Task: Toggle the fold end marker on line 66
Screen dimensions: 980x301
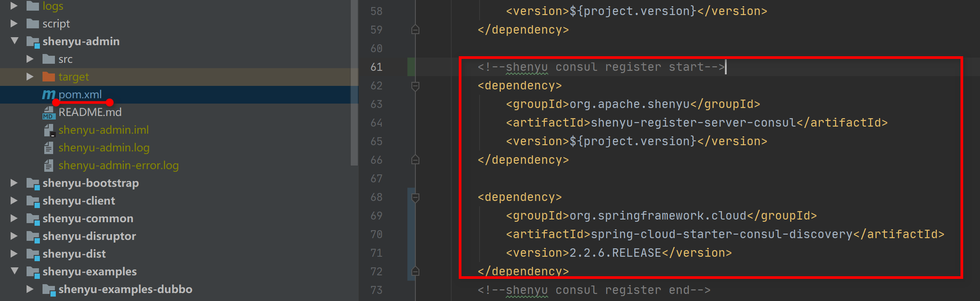Action: click(x=415, y=160)
